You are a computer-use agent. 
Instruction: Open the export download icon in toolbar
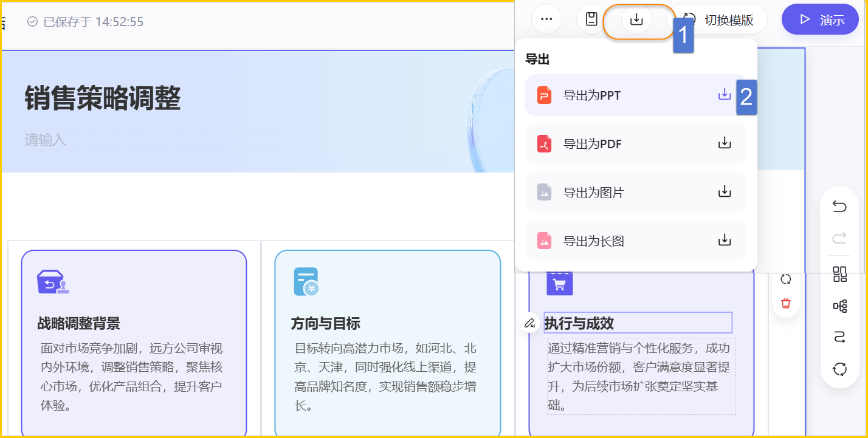[636, 19]
